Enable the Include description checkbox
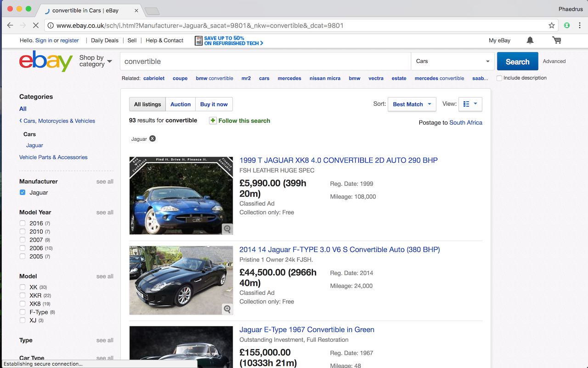 pyautogui.click(x=499, y=78)
